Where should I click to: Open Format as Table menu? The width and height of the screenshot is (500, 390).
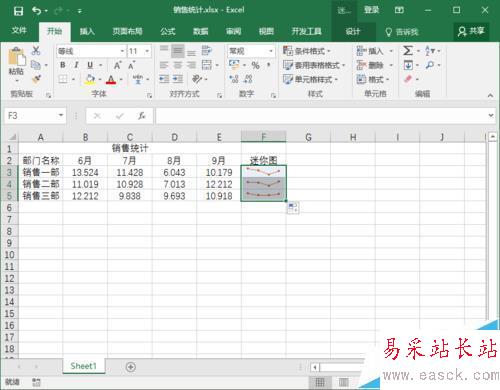(314, 65)
